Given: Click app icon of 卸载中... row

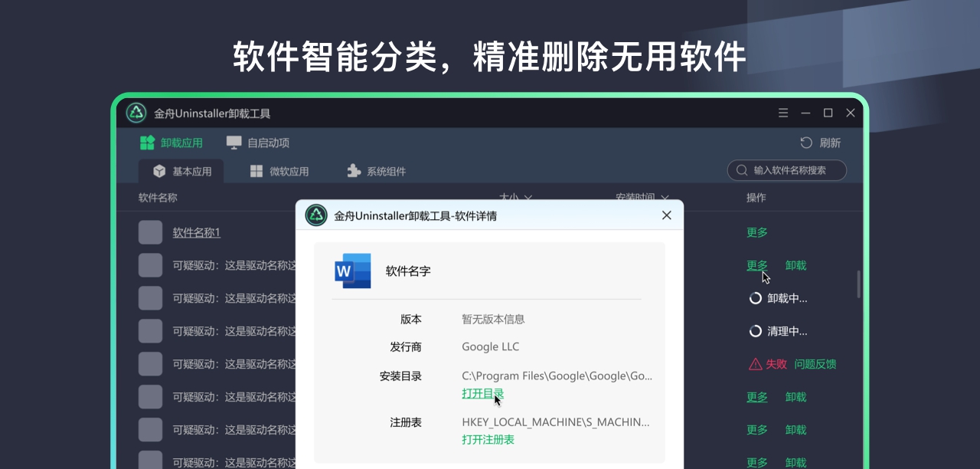Looking at the screenshot, I should point(151,298).
